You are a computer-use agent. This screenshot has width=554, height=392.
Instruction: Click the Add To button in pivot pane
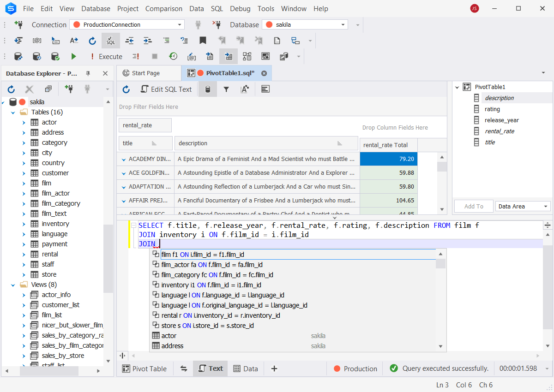click(x=474, y=206)
